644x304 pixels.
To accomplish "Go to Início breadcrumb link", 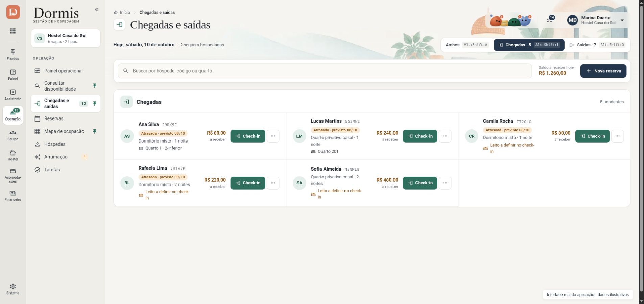I will point(122,13).
